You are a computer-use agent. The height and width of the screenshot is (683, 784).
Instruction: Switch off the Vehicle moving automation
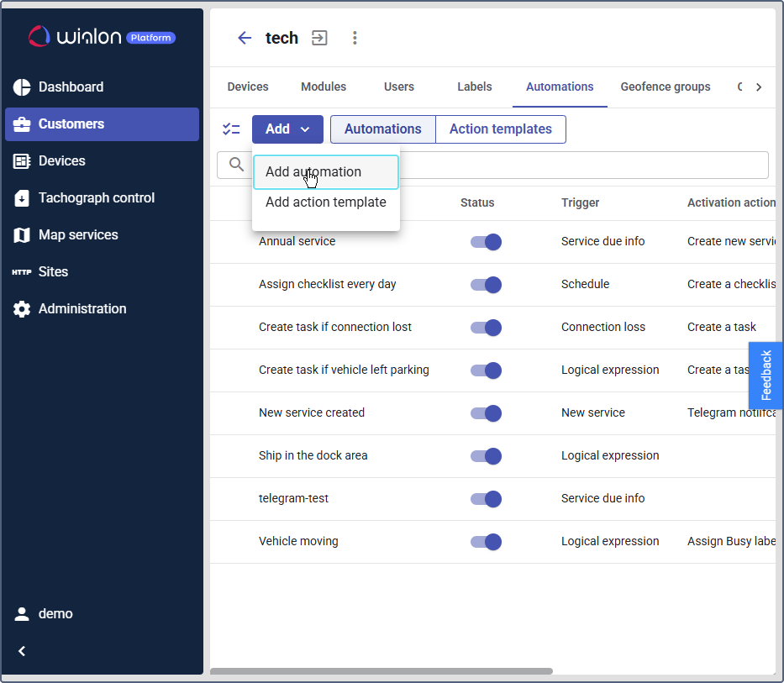(x=486, y=542)
